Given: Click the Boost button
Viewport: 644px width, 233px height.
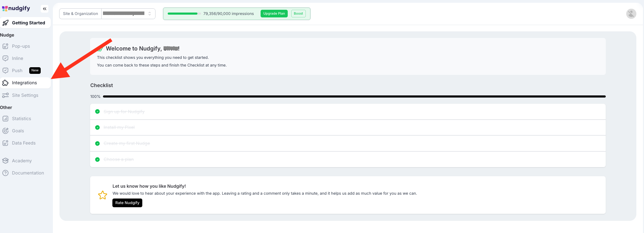Looking at the screenshot, I should pyautogui.click(x=298, y=14).
